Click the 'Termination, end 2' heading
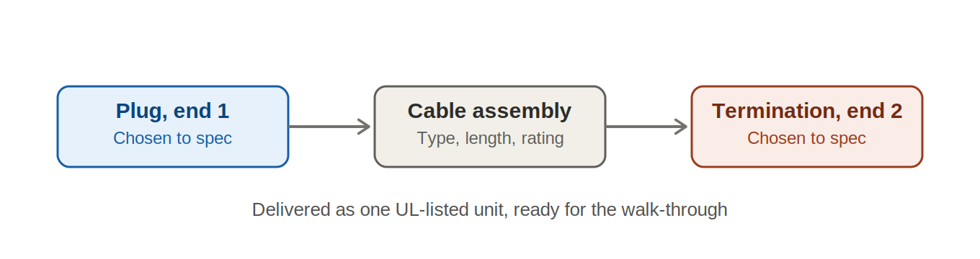This screenshot has height=259, width=980. point(807,111)
